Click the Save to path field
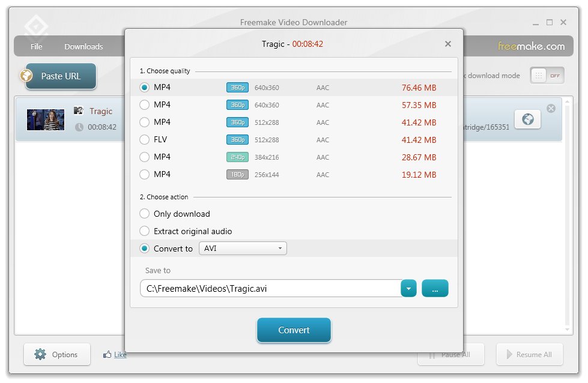Screen dimensions: 588x383 coord(271,289)
